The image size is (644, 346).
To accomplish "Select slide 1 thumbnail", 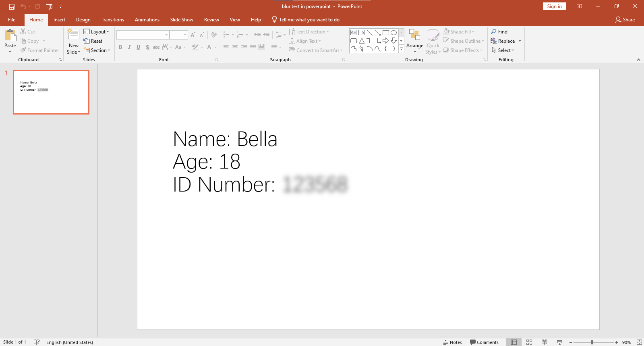I will point(51,92).
